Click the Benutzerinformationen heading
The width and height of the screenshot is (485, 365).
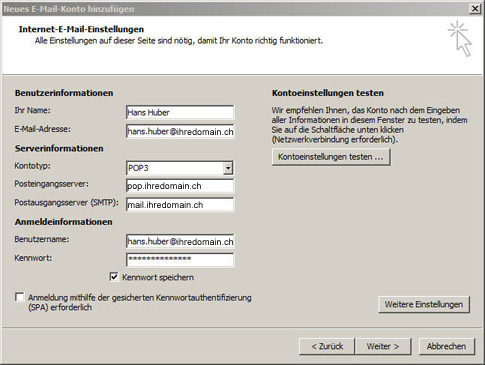(64, 93)
